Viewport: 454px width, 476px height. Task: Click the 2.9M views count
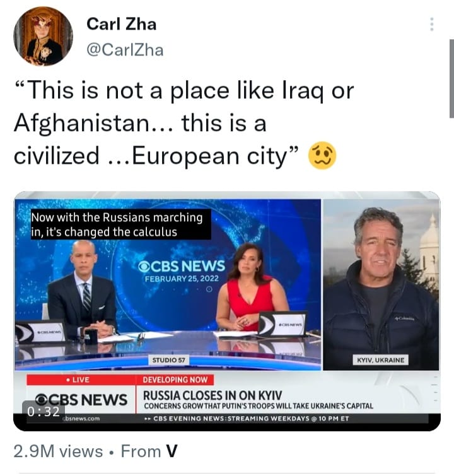click(x=58, y=451)
